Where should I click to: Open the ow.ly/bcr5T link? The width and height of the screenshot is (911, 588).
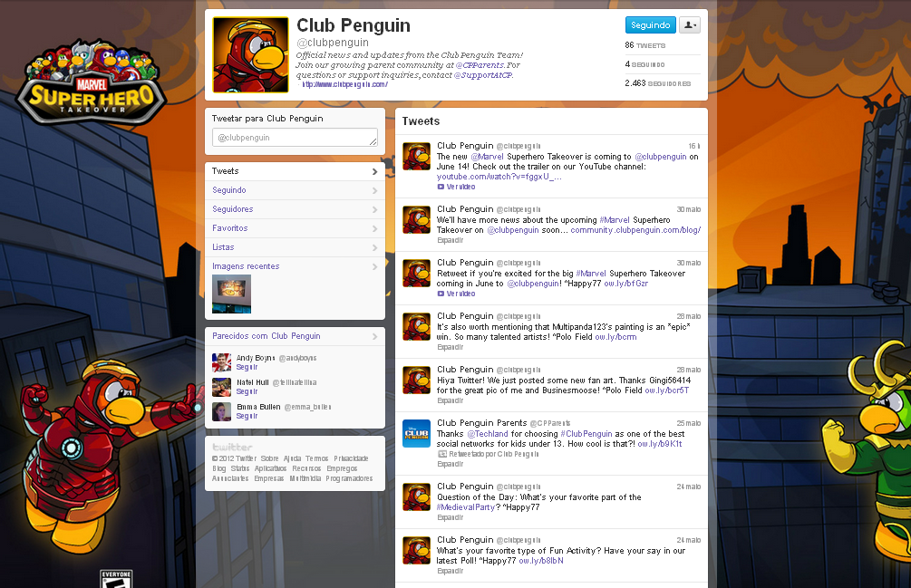click(x=666, y=390)
